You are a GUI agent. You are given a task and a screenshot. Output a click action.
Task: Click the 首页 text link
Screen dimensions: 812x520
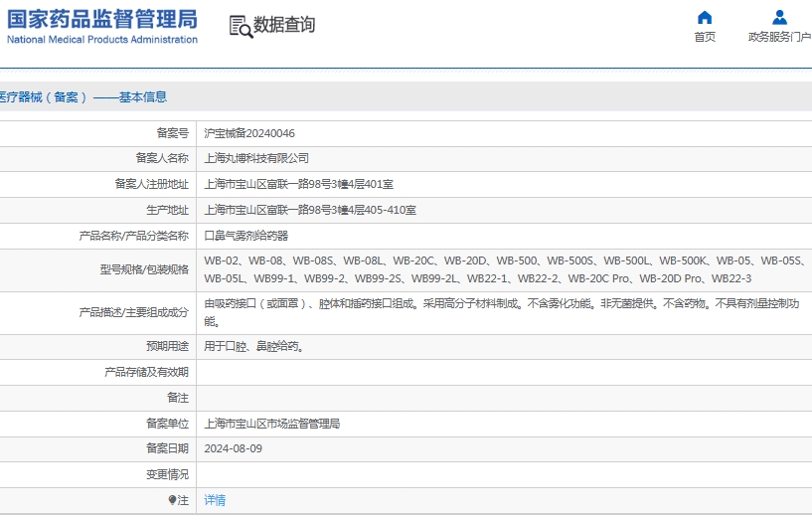(x=705, y=37)
